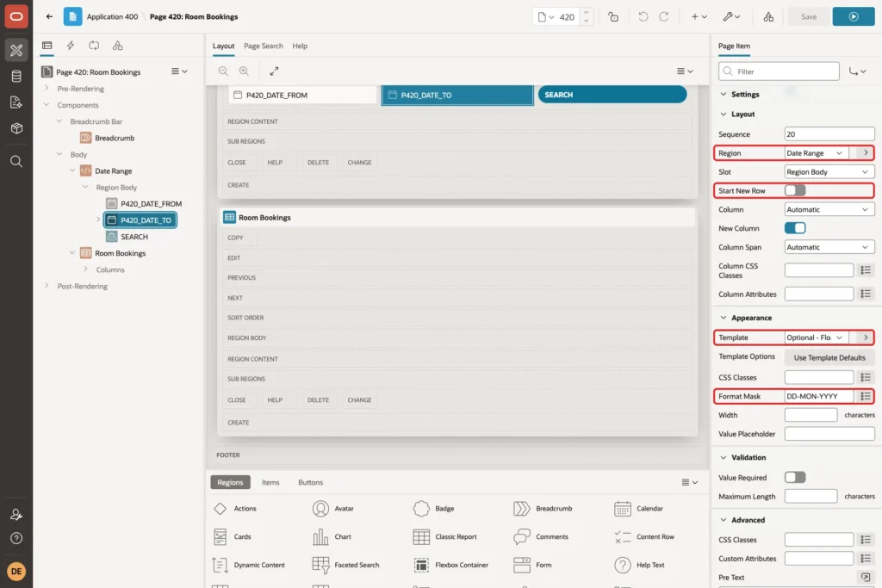
Task: Toggle Value Required switch
Action: coord(795,477)
